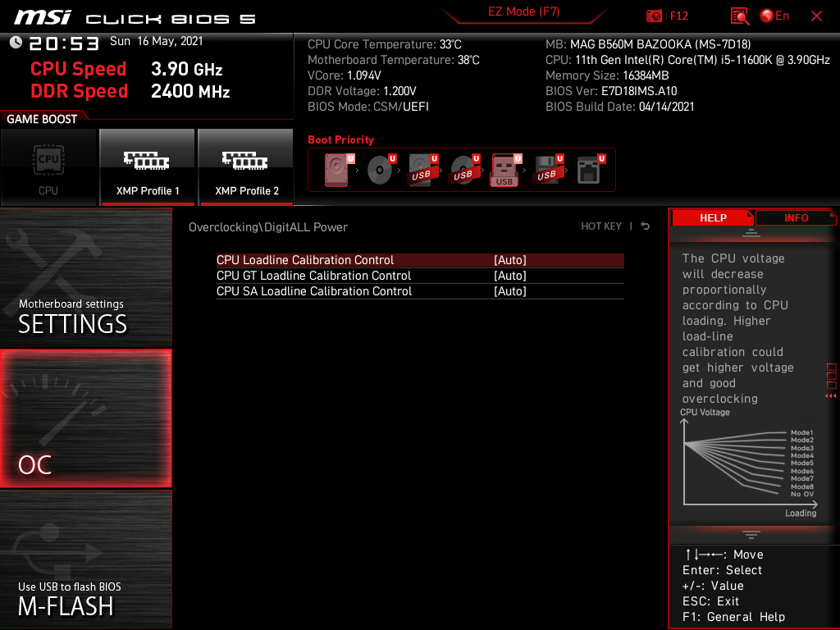Image resolution: width=840 pixels, height=630 pixels.
Task: Toggle XMP Profile 1
Action: [148, 167]
